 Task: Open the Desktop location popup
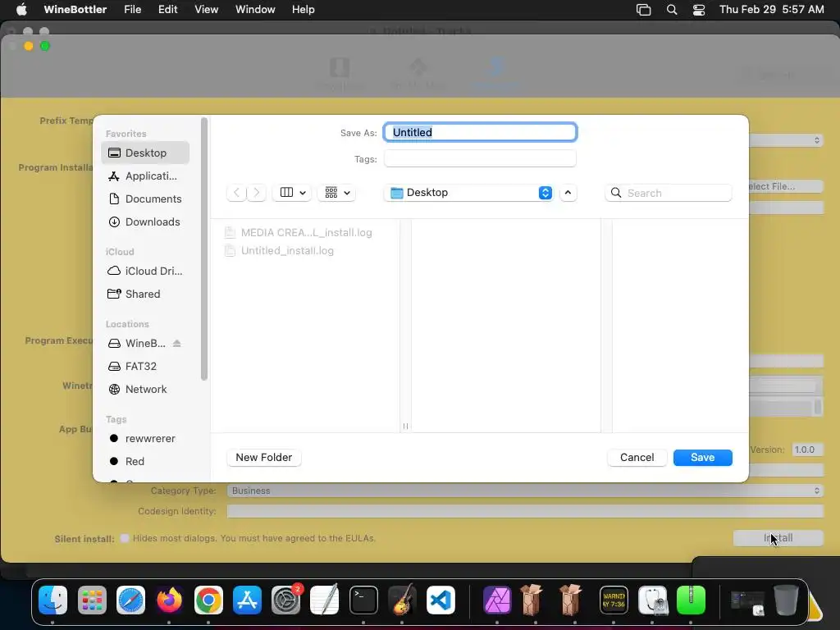pyautogui.click(x=468, y=192)
